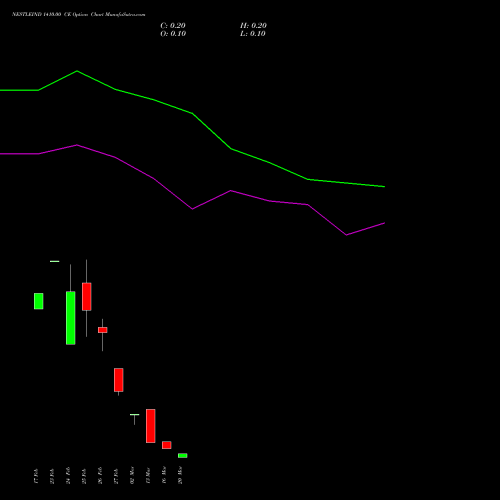Click the 20 Mar date axis label
500x500 pixels.
click(180, 475)
